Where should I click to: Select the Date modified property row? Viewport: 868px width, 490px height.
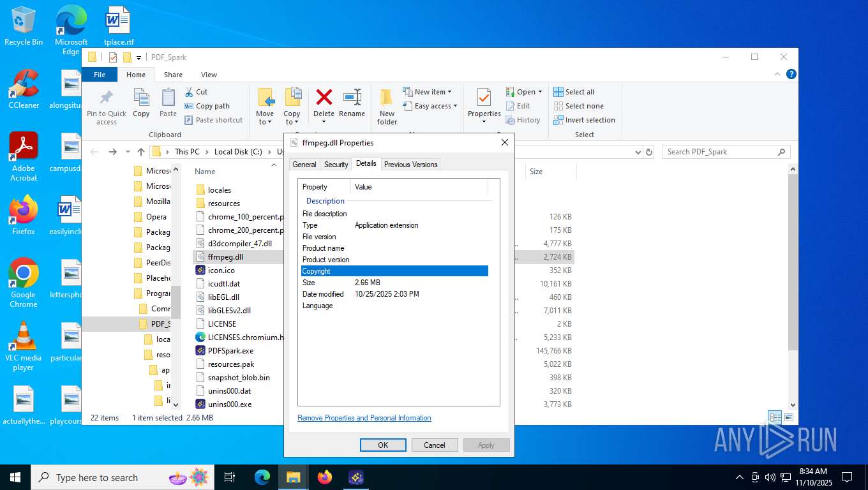tap(394, 294)
